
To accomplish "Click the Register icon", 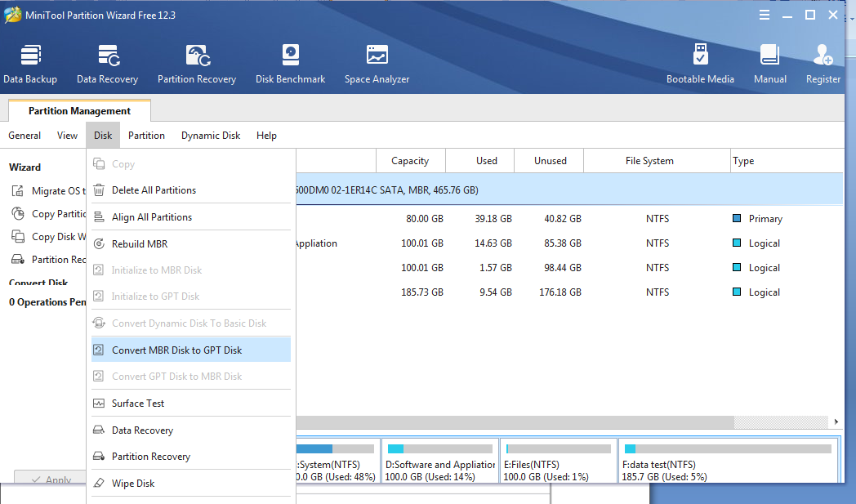I will pos(823,56).
